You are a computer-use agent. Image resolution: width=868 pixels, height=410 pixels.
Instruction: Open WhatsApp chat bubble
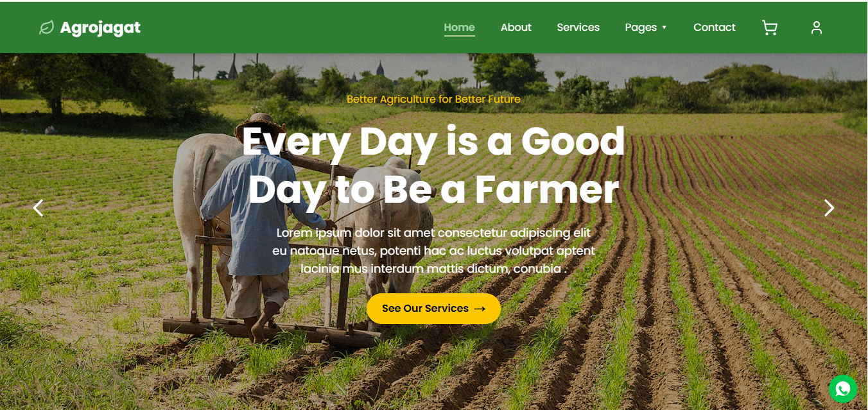click(843, 389)
